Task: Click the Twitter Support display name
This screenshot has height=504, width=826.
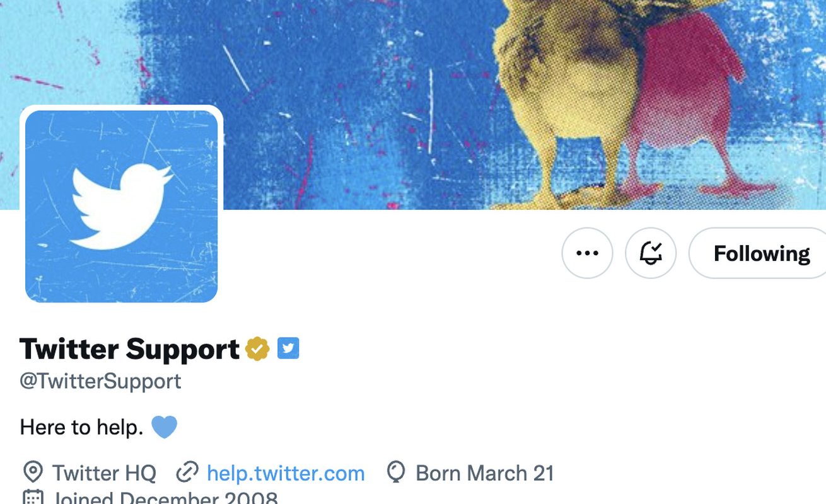Action: [x=129, y=349]
